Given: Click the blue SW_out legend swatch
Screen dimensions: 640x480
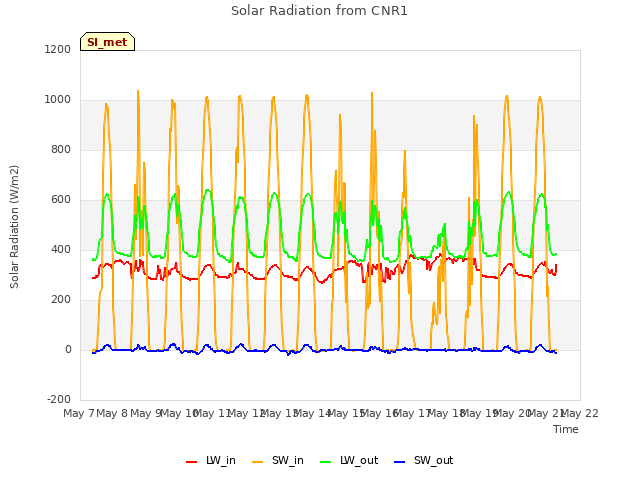Looking at the screenshot, I should coord(400,462).
